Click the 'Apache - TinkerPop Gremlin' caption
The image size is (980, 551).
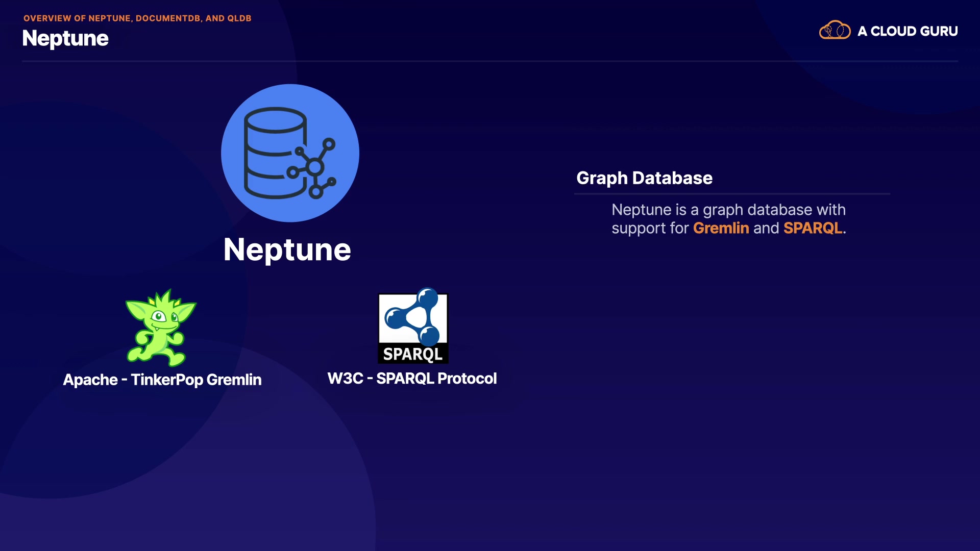tap(162, 380)
